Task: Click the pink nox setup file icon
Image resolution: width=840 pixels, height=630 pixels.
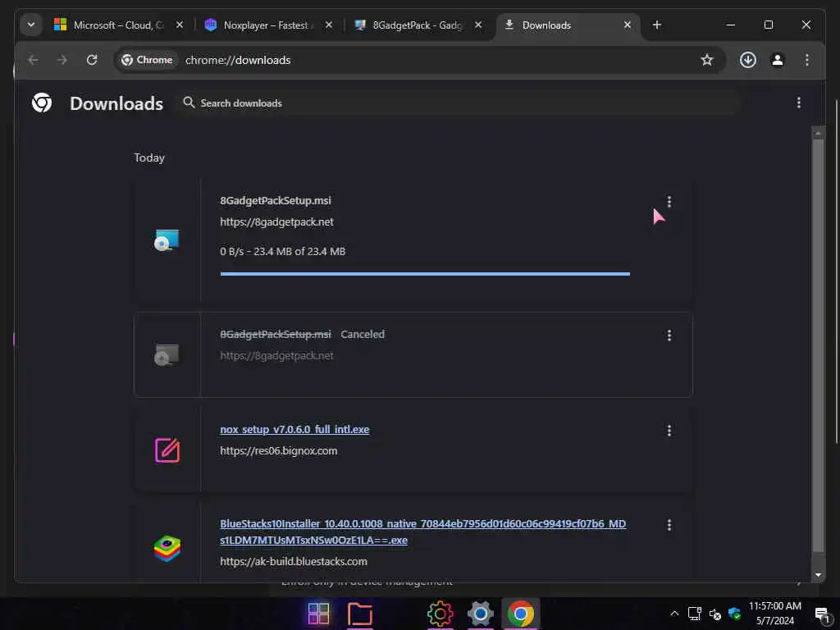Action: coord(167,450)
